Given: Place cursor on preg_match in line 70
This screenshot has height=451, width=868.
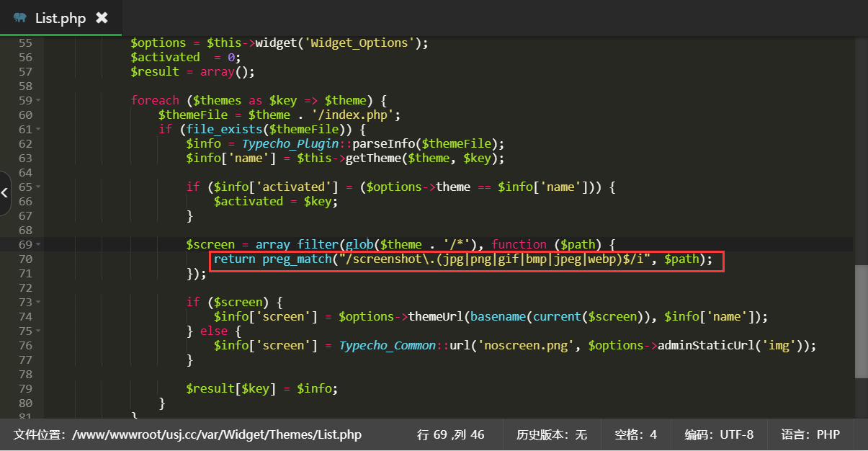Looking at the screenshot, I should [x=294, y=259].
